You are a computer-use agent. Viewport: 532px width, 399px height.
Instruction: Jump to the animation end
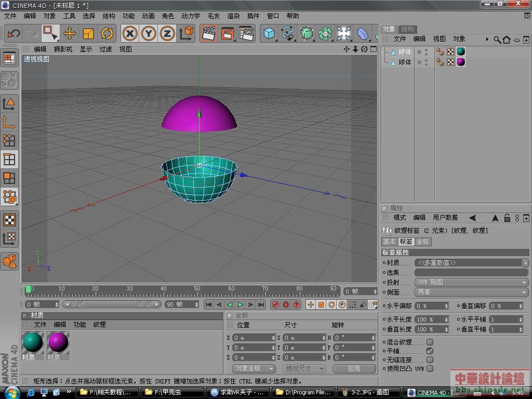click(x=261, y=304)
